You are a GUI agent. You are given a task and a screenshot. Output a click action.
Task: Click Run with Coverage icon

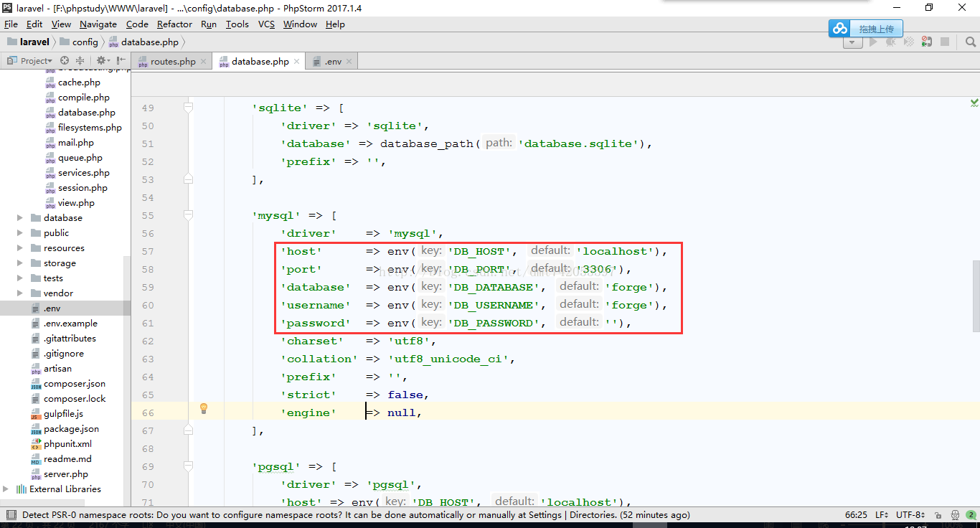pos(909,42)
